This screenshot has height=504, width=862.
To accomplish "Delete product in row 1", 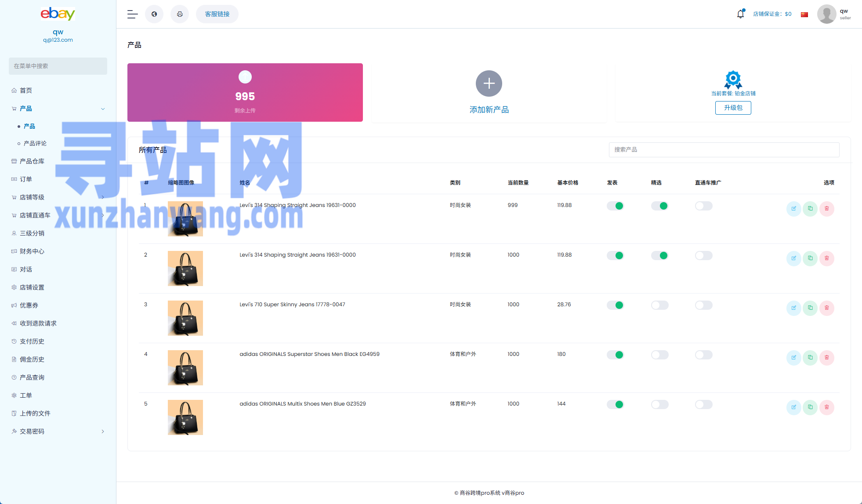I will [x=827, y=209].
